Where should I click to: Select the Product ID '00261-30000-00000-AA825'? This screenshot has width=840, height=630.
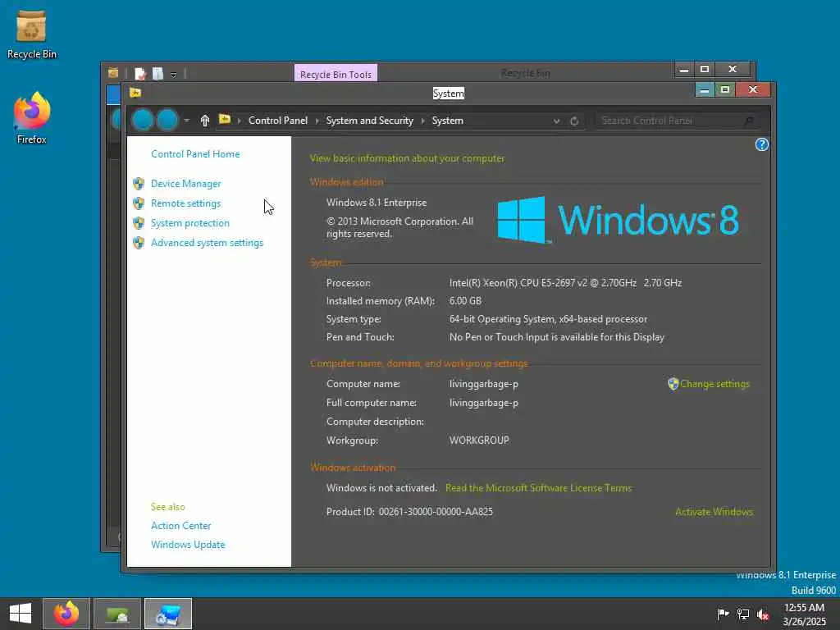tap(436, 512)
